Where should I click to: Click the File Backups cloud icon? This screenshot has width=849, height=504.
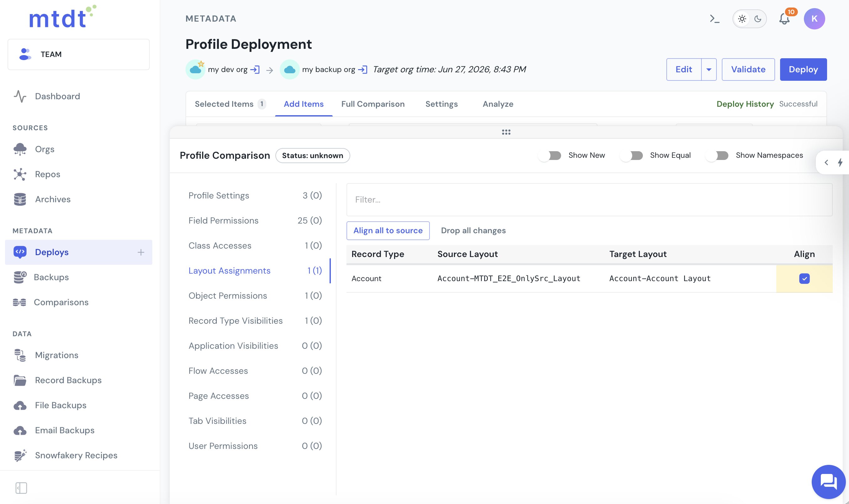[20, 405]
